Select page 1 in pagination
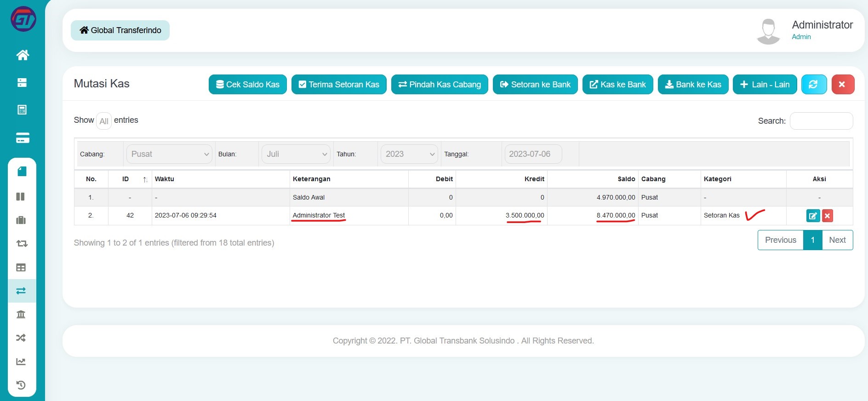868x401 pixels. pyautogui.click(x=813, y=240)
